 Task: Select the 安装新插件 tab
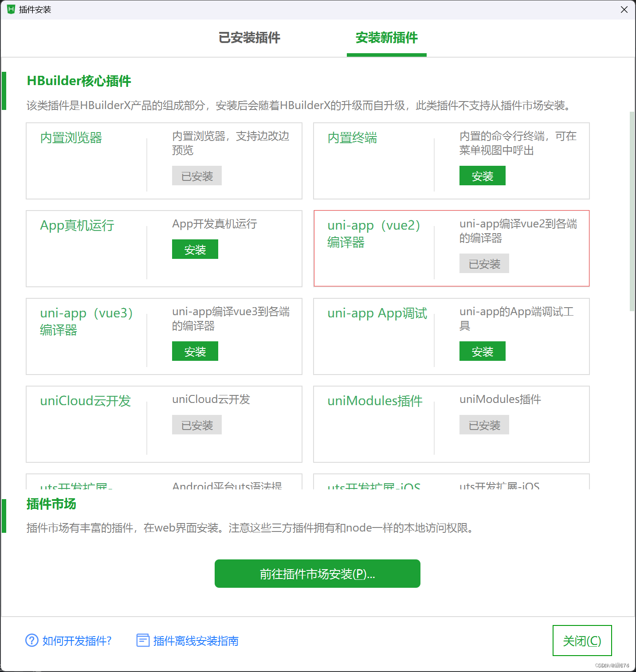(387, 38)
